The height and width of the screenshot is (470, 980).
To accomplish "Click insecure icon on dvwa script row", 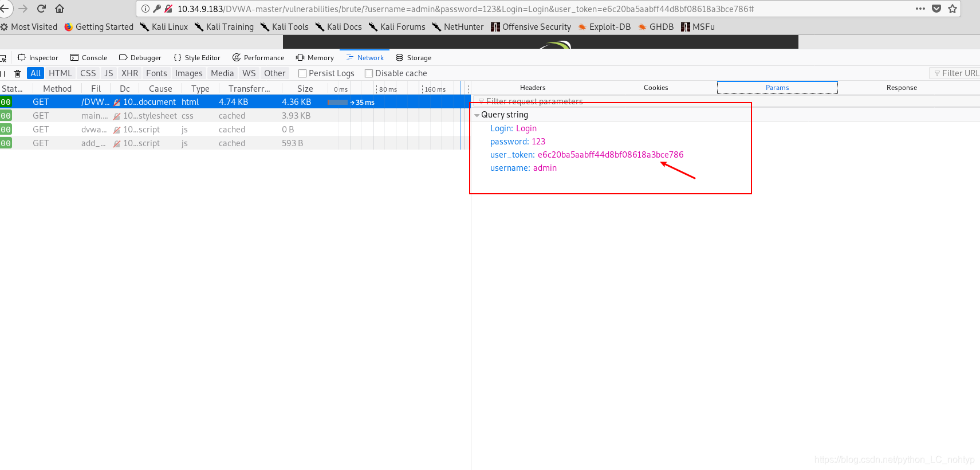I will (117, 130).
